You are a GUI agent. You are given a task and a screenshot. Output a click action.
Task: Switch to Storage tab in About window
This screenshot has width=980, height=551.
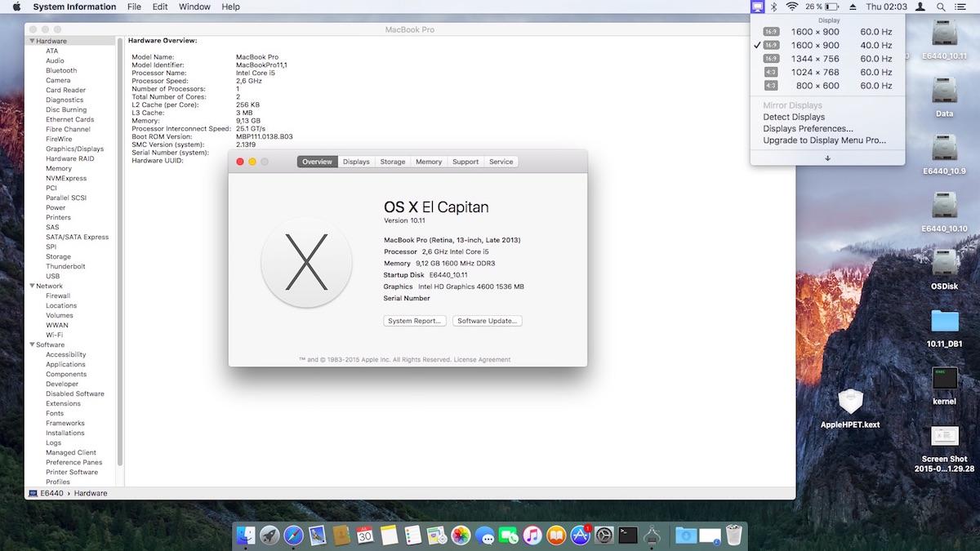[393, 162]
